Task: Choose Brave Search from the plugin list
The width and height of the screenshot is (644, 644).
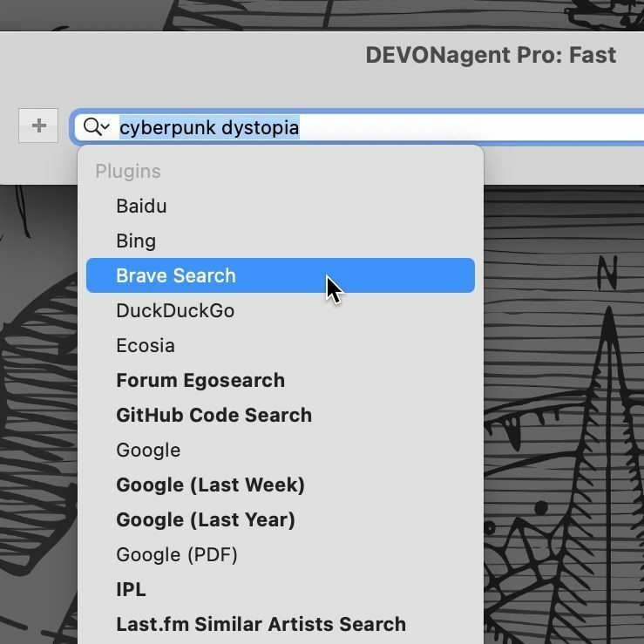Action: tap(281, 275)
